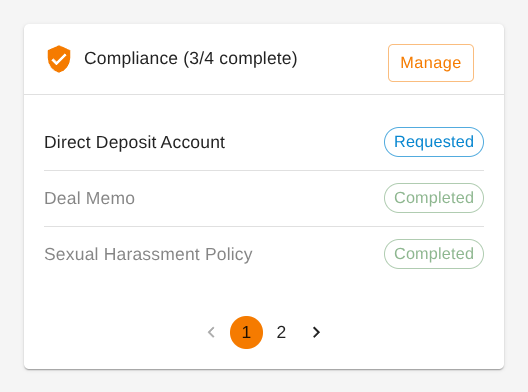This screenshot has width=528, height=392.
Task: Go to pagination page 2
Action: coord(281,332)
